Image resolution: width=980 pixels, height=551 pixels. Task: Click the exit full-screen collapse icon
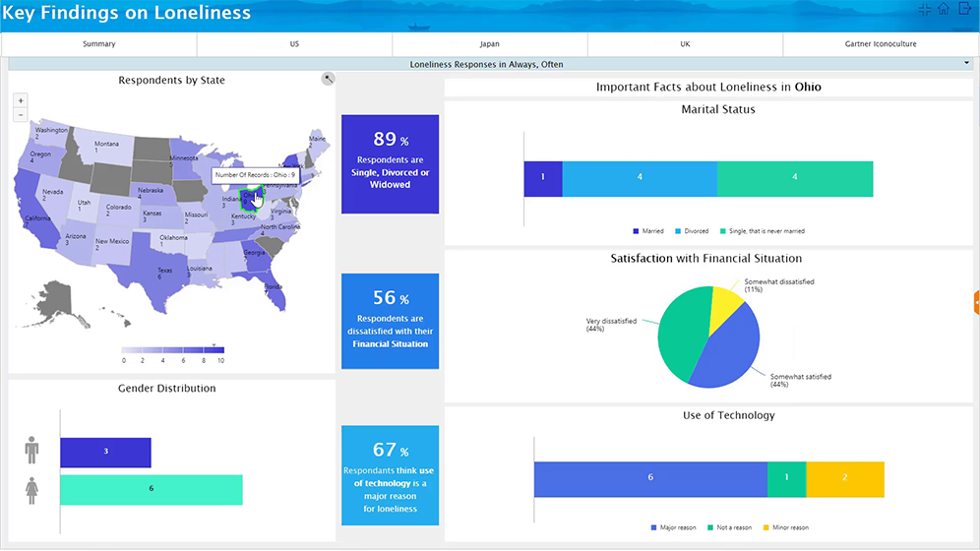tap(924, 10)
